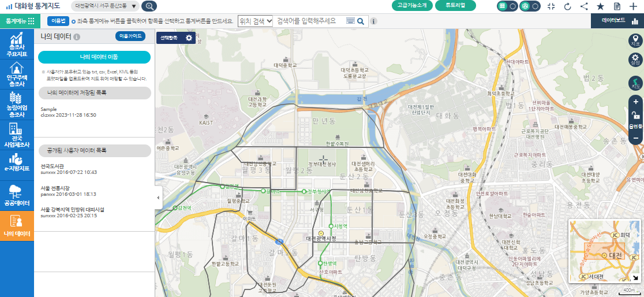
Task: Open the 총조사 주요지표 sidebar menu
Action: [x=17, y=44]
